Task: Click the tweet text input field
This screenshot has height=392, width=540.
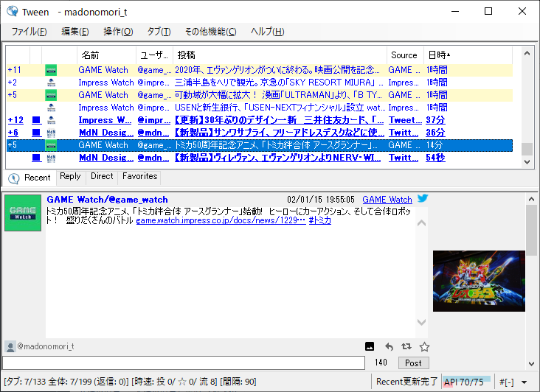Action: click(184, 363)
